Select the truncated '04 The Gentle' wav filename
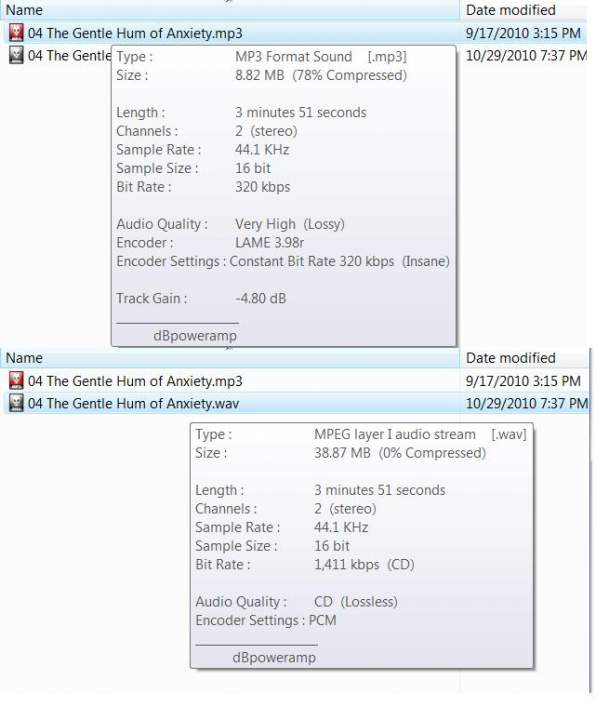Screen dimensions: 596x720 pyautogui.click(x=69, y=56)
